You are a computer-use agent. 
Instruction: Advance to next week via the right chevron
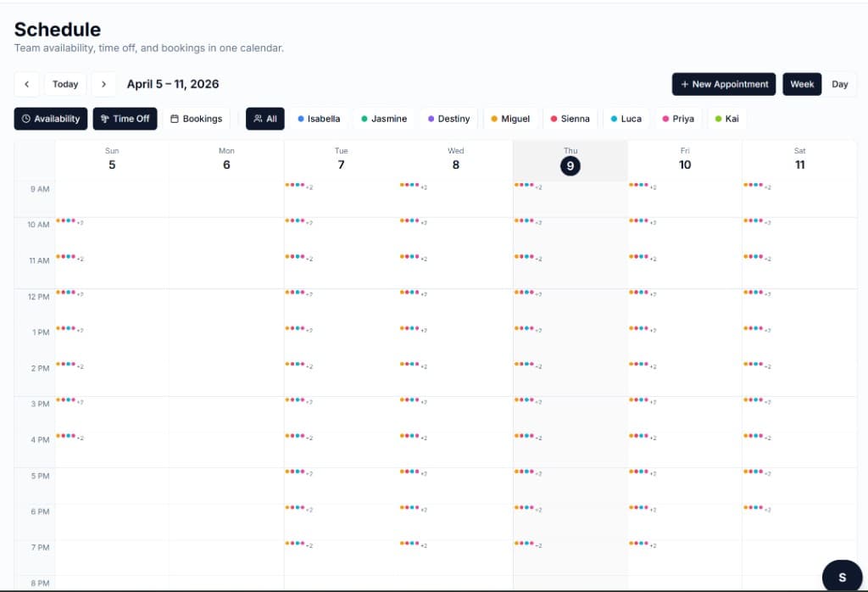104,84
